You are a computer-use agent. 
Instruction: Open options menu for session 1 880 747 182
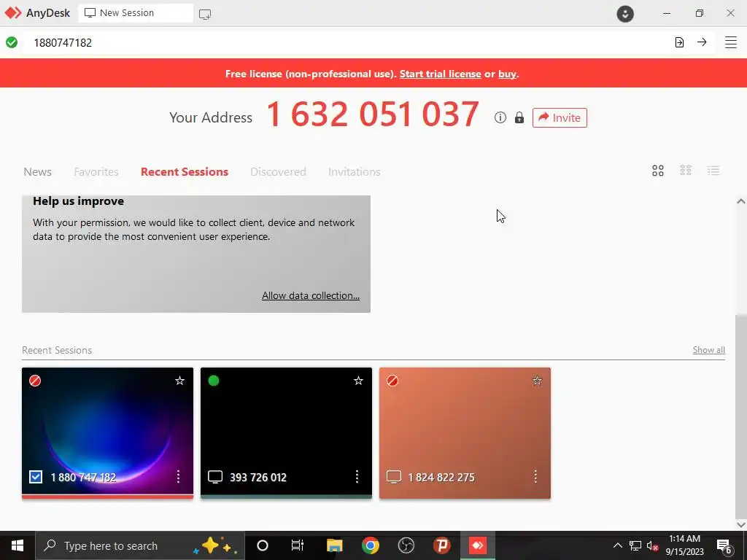(x=178, y=477)
